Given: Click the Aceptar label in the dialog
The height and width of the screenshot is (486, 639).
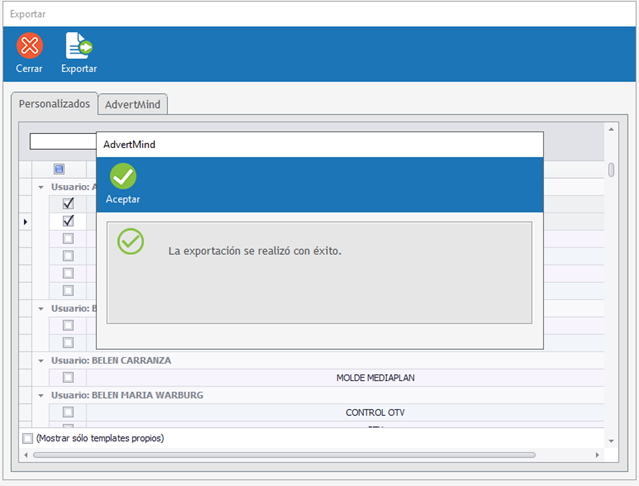Looking at the screenshot, I should [123, 199].
